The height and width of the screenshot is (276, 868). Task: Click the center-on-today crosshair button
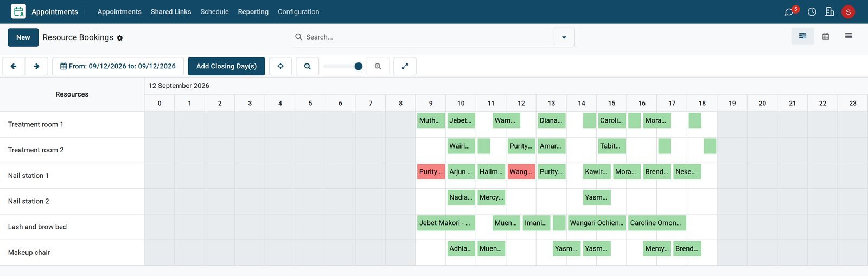(280, 66)
